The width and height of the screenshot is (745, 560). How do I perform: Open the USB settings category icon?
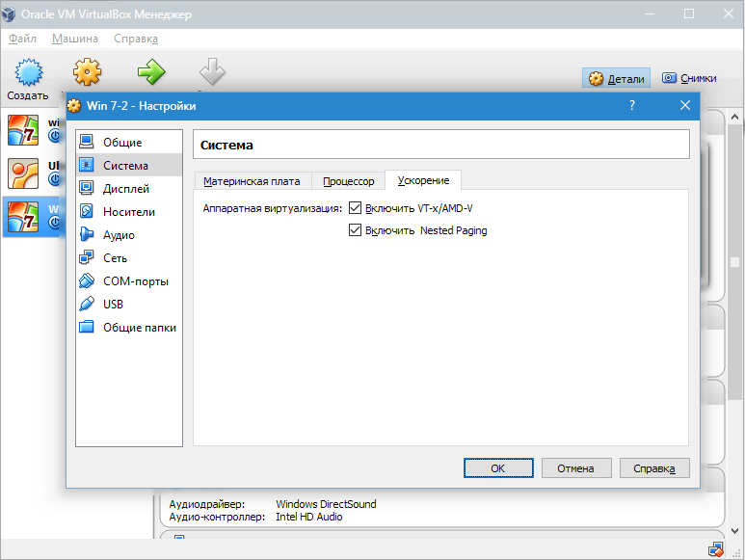point(87,305)
